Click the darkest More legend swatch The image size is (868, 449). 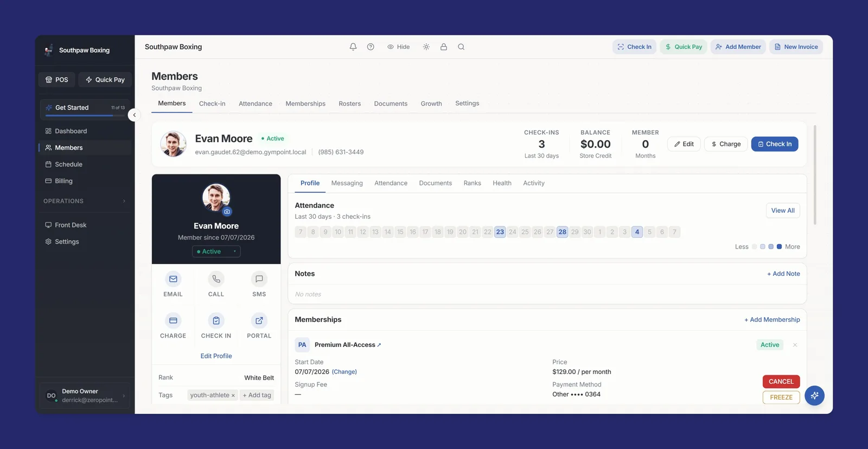(x=780, y=246)
